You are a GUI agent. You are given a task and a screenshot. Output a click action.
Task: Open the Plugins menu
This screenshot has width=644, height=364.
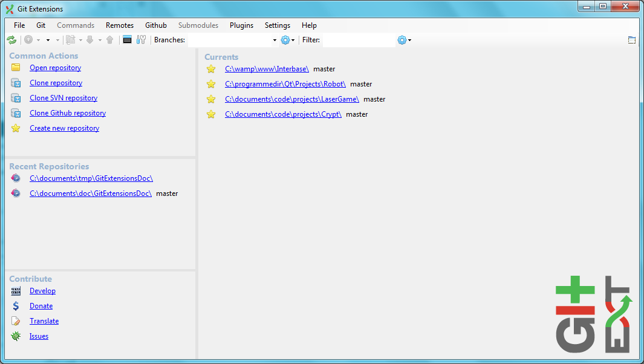point(241,25)
